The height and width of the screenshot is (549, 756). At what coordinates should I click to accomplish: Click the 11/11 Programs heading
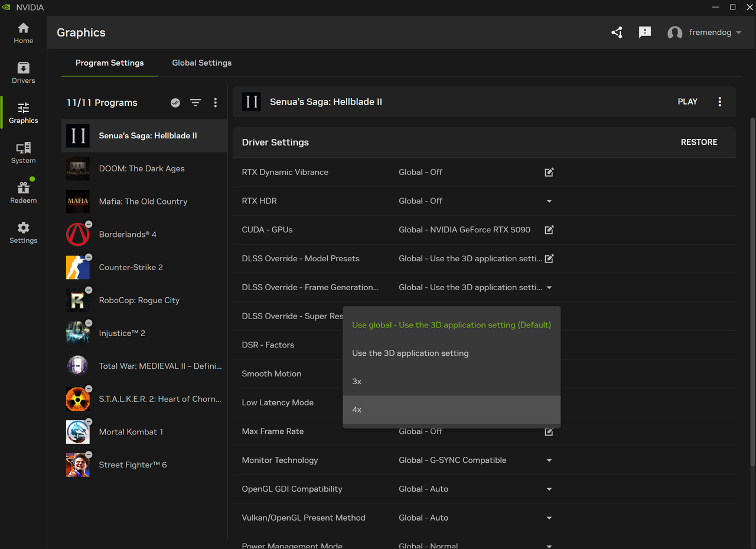click(102, 103)
